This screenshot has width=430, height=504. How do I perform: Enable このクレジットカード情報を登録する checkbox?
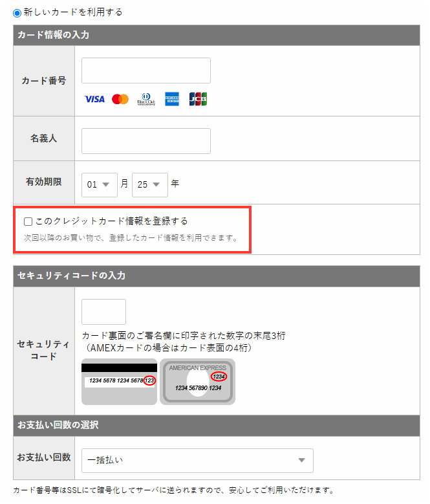pos(28,221)
